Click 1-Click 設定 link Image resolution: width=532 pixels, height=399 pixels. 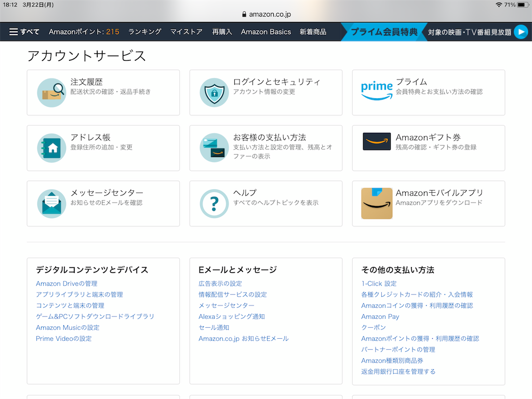pos(379,283)
